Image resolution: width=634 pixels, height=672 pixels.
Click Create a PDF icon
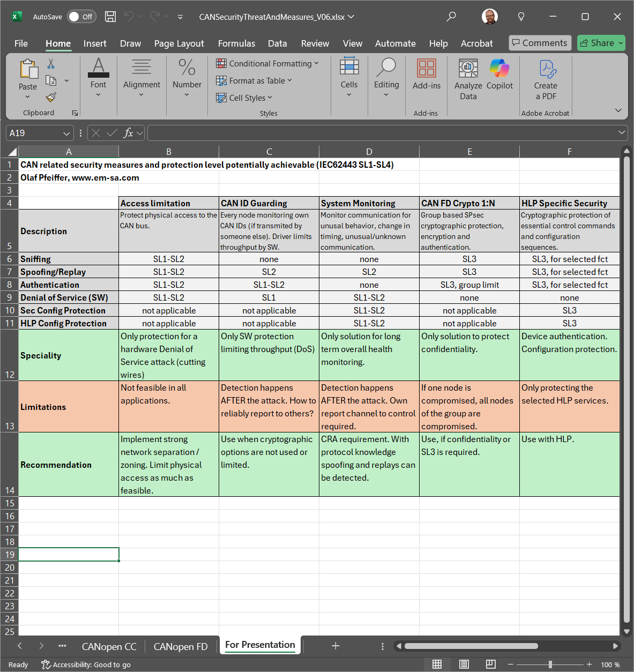point(546,79)
